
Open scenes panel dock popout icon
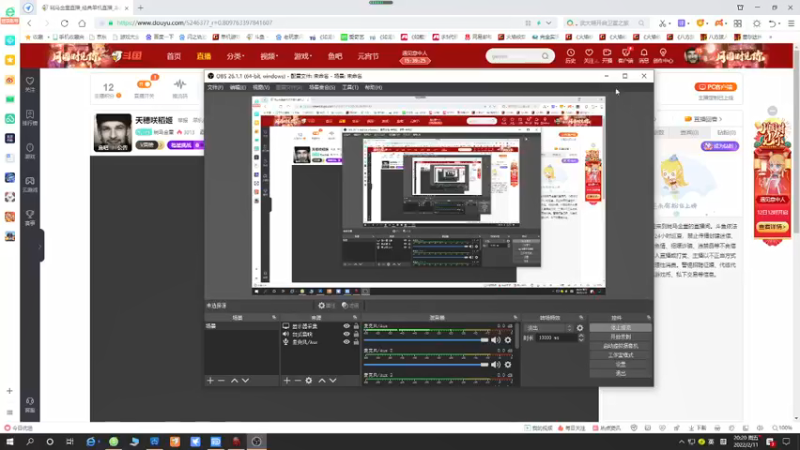[x=274, y=318]
